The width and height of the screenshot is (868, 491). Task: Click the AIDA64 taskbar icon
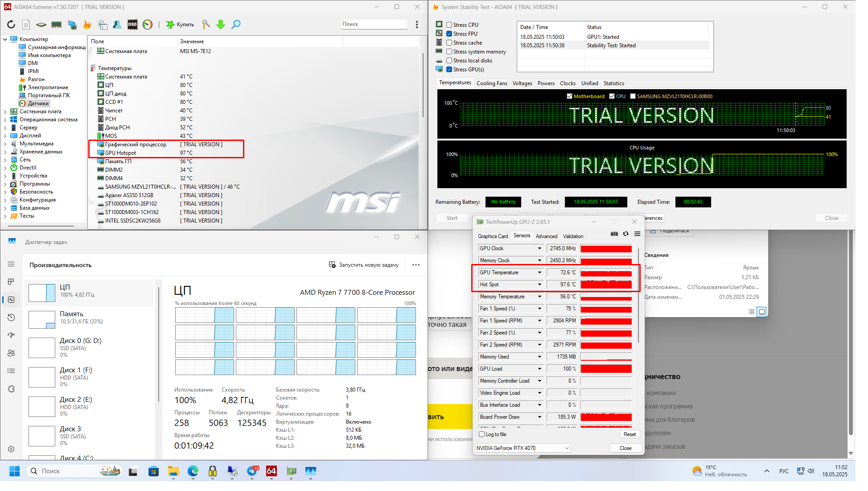pyautogui.click(x=272, y=471)
